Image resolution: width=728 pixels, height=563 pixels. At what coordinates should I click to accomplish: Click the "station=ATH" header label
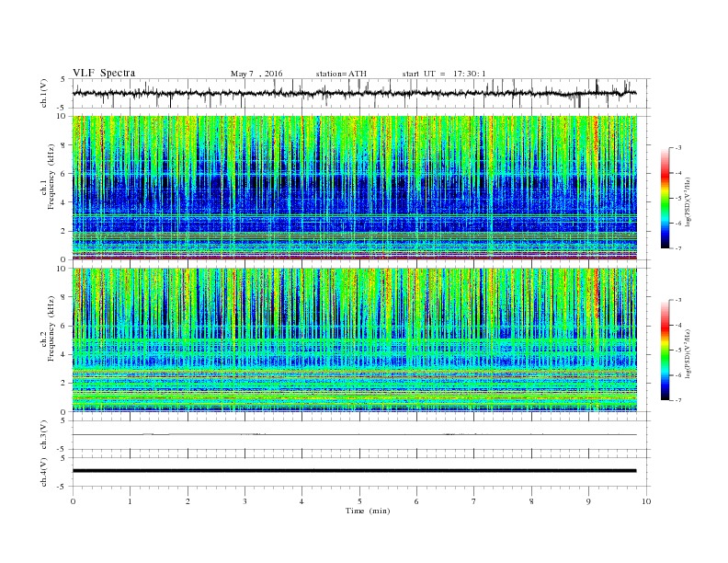pos(341,74)
